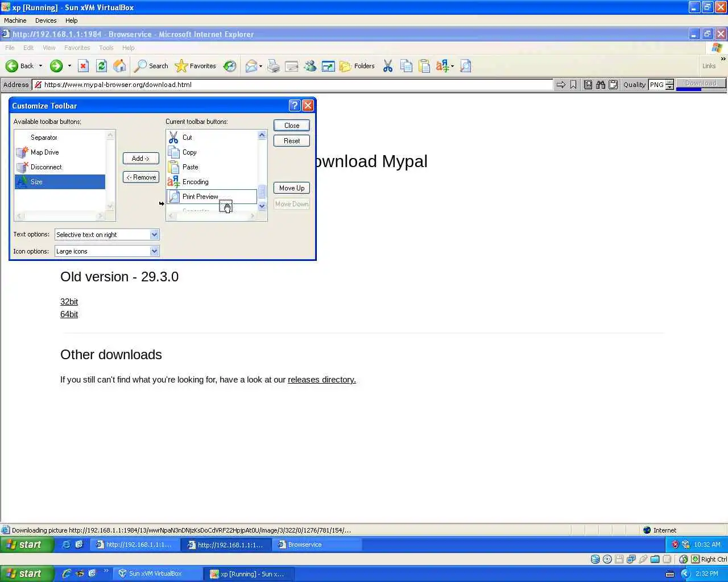Viewport: 728px width, 582px height.
Task: Open the Tools menu
Action: click(x=106, y=48)
